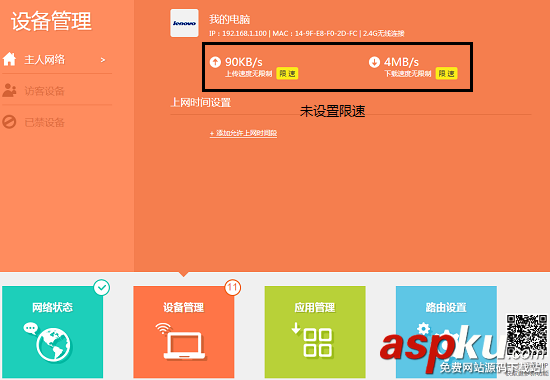Image resolution: width=550 pixels, height=380 pixels.
Task: Click the laptop wifi icon in 设备管理 tile
Action: 180,341
